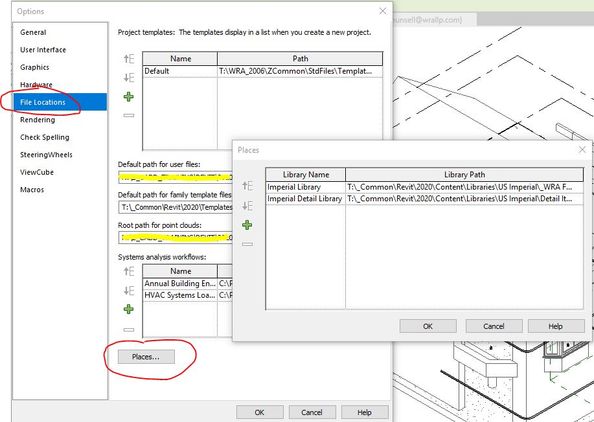Click the Places... button
The width and height of the screenshot is (594, 422).
146,357
